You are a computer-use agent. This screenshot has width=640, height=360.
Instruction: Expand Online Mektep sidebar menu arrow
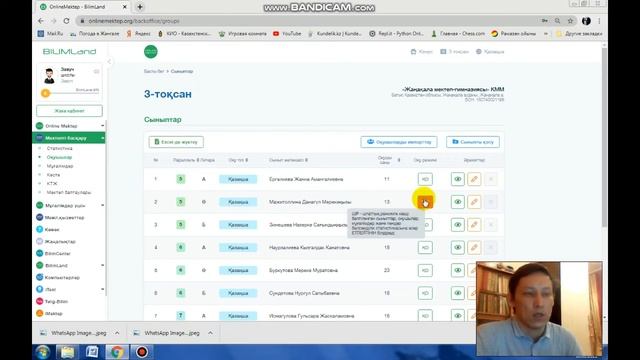tap(102, 126)
